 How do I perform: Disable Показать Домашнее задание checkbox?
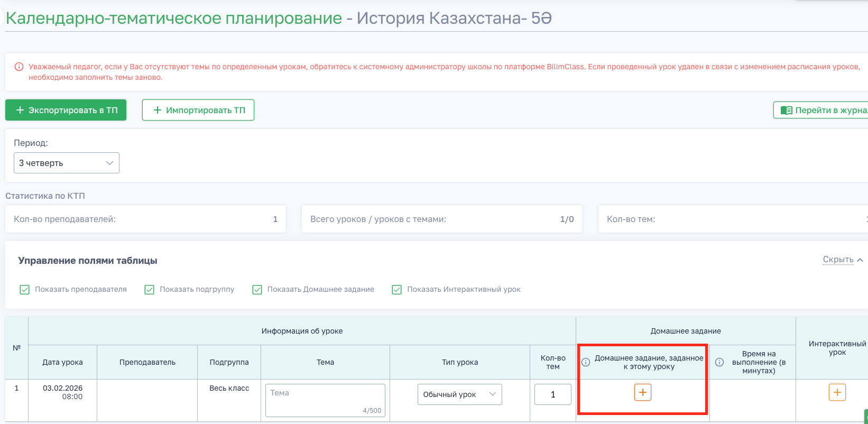[257, 290]
